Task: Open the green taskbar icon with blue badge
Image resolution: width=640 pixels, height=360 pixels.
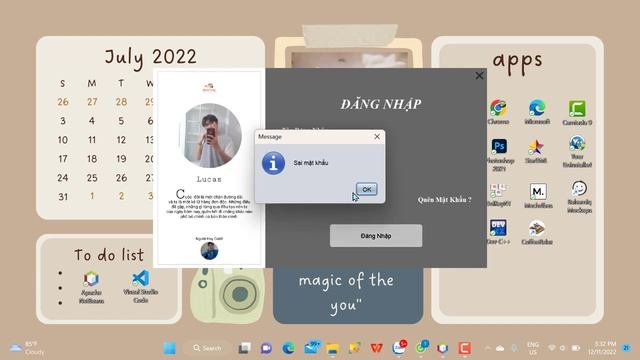Action: pos(421,347)
